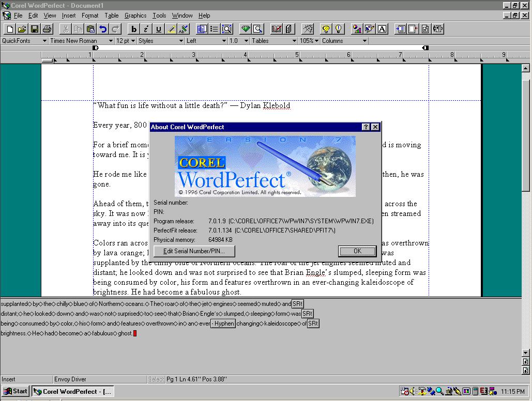This screenshot has width=532, height=401.
Task: Go to next page button on scrollbar
Action: click(526, 370)
